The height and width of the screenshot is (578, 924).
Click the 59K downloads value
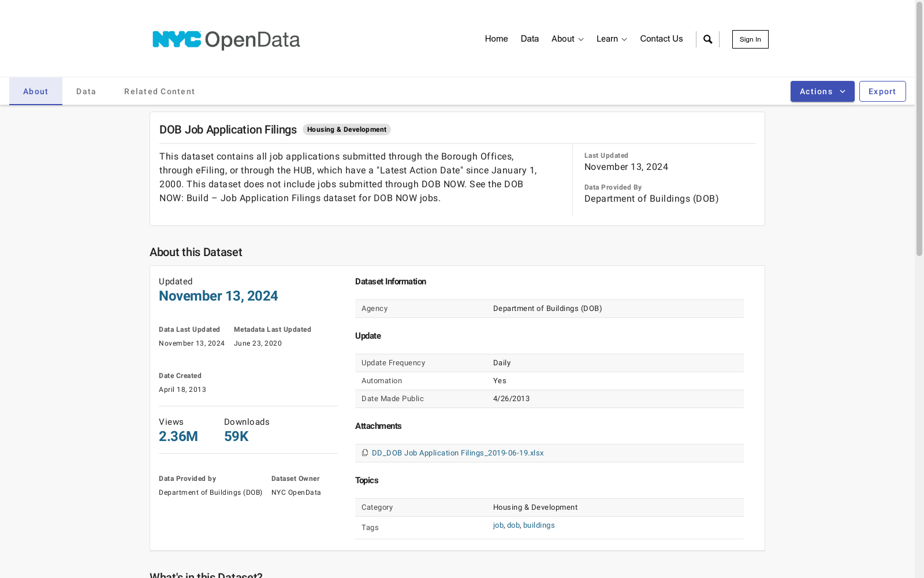[236, 436]
